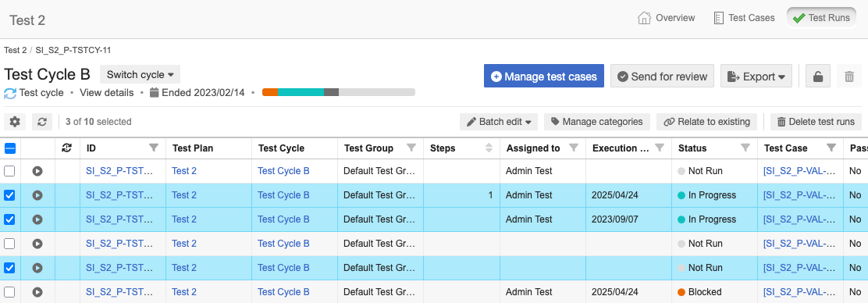Open the Export dropdown
The image size is (868, 303).
[756, 77]
